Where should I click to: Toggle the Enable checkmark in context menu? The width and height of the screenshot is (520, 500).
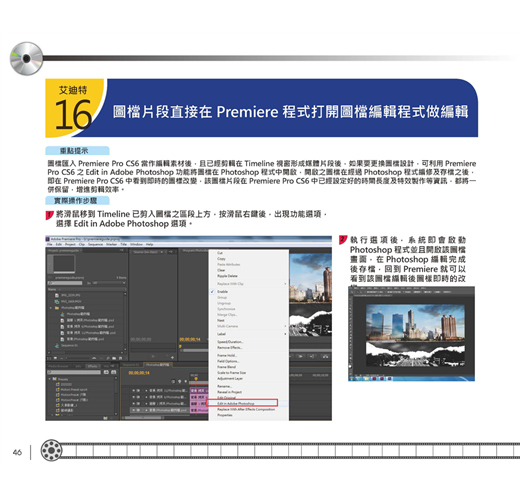click(212, 292)
